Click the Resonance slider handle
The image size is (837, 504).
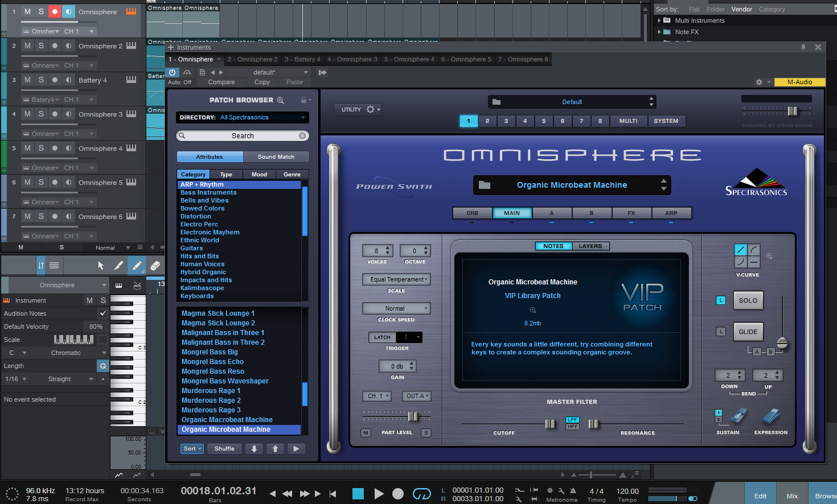point(593,424)
